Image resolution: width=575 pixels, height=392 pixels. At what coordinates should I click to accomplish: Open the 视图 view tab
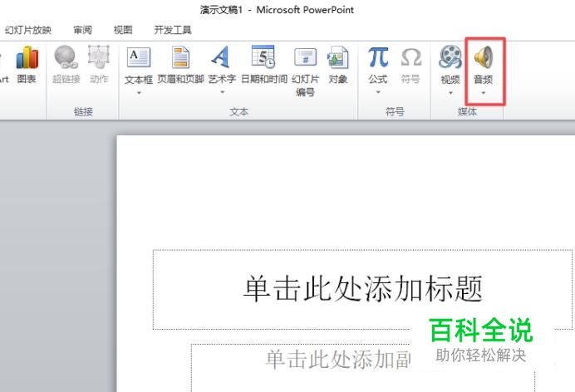123,30
